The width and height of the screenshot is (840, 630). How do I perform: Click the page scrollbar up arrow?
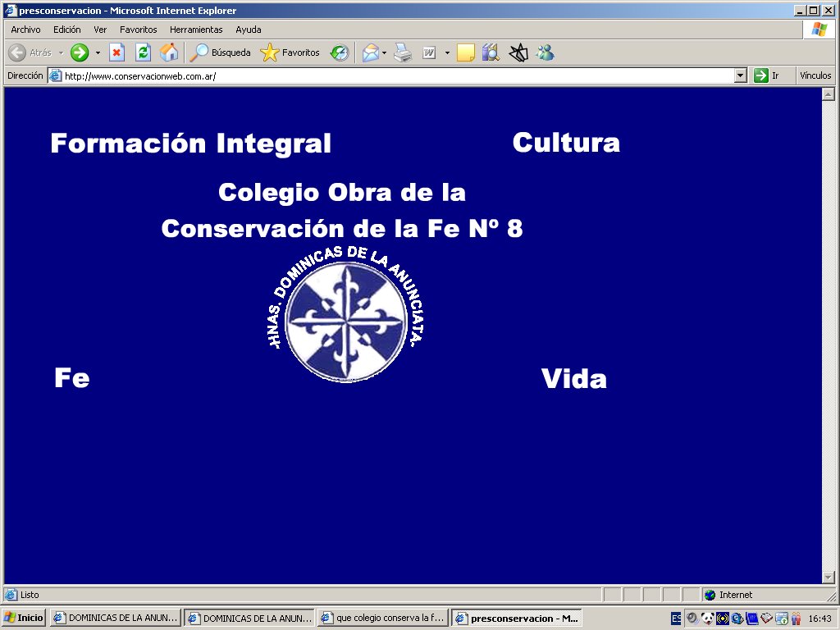pos(829,94)
